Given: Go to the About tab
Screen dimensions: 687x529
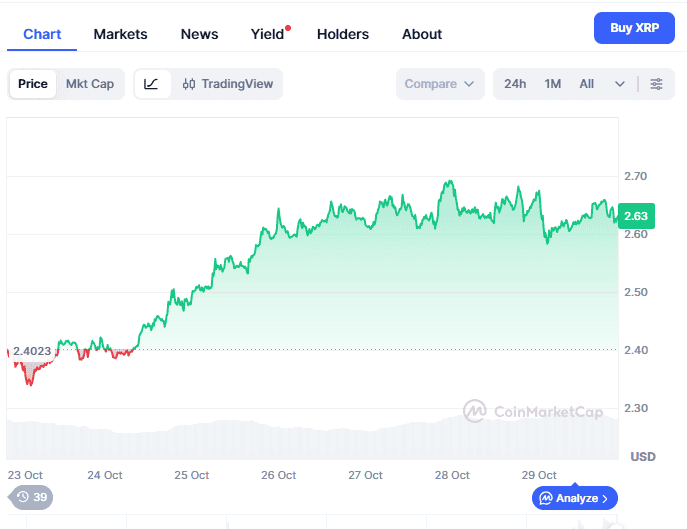Looking at the screenshot, I should point(422,34).
